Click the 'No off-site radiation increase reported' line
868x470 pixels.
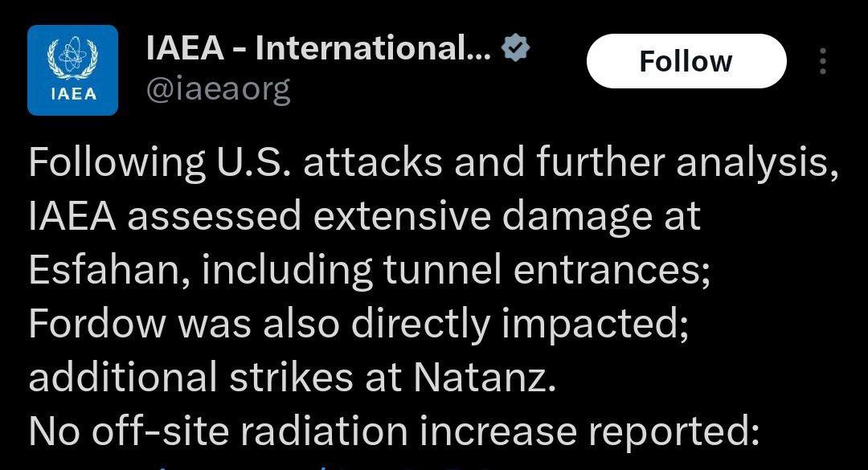[x=393, y=431]
